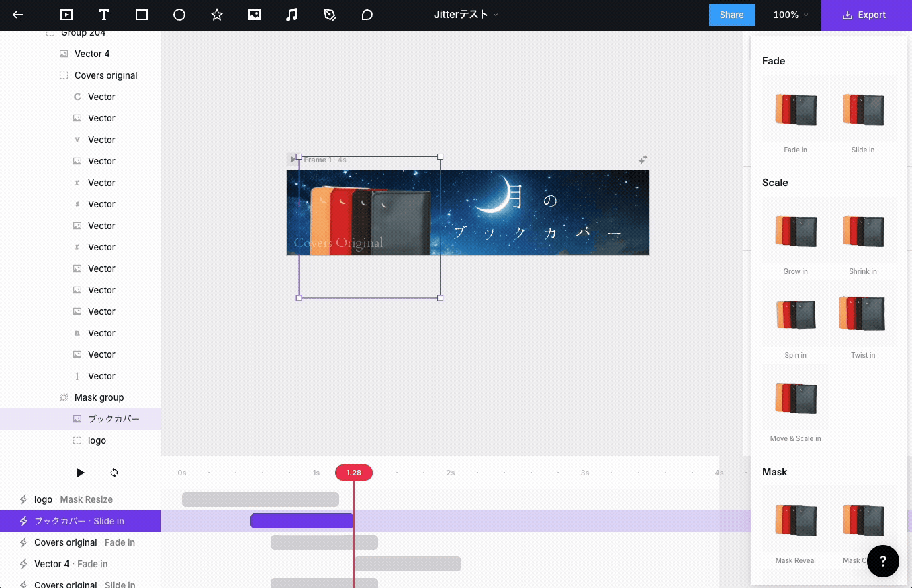912x588 pixels.
Task: Select the logo layer in layers panel
Action: [97, 440]
